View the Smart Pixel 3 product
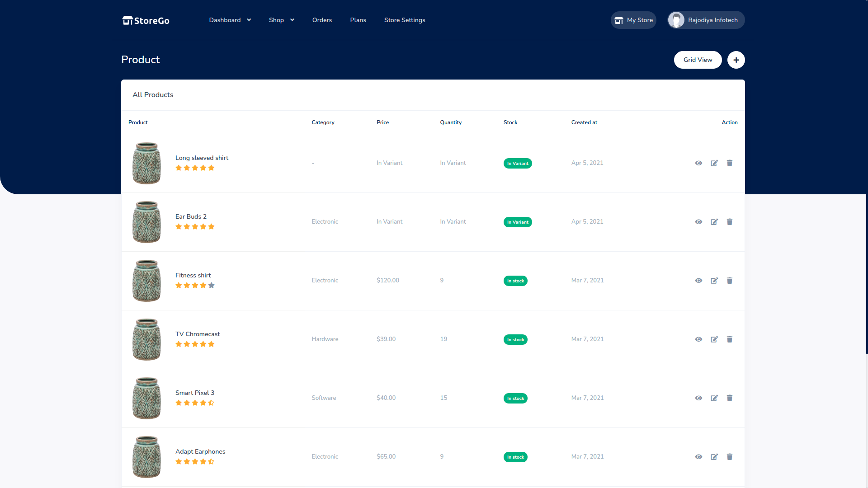 tap(698, 398)
